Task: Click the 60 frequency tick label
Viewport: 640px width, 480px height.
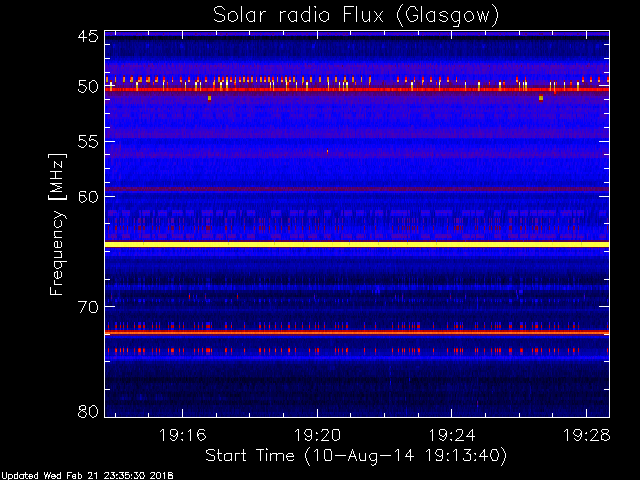Action: click(x=88, y=196)
